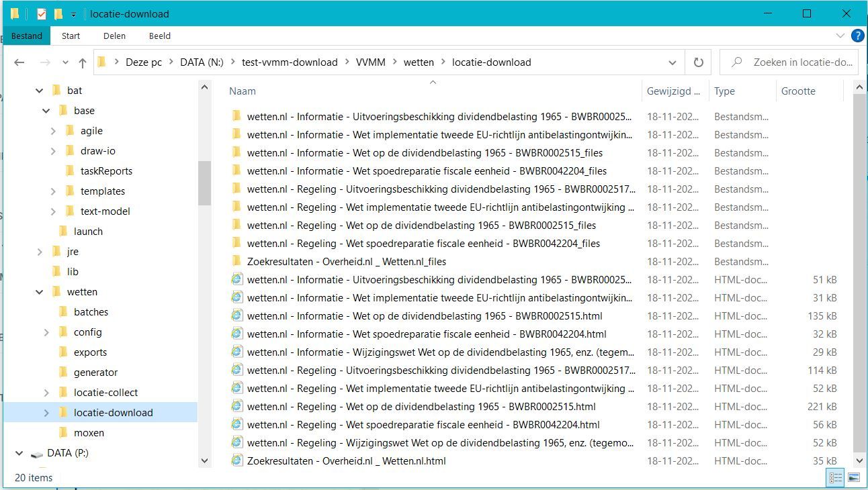Select 'Regeling - Wet op de dividendbelasting 1965 - BWBR0002515.html'

(x=421, y=407)
